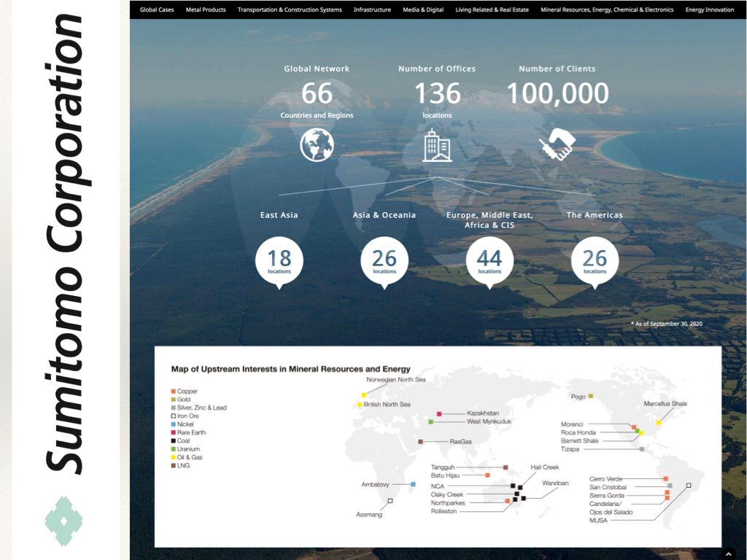
Task: Click the Rare Earth legend swatch
Action: coord(174,432)
